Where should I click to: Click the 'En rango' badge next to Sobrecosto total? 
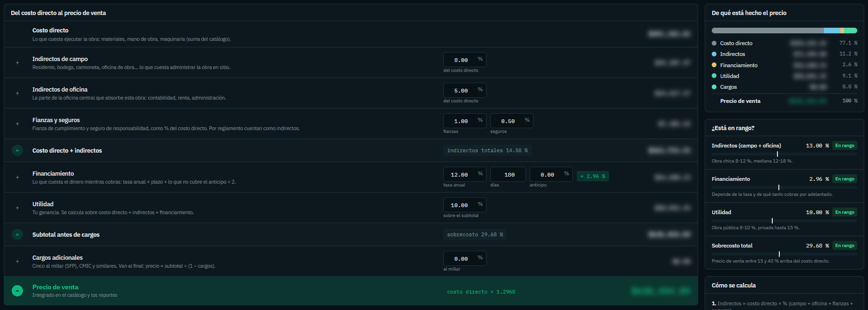(845, 246)
